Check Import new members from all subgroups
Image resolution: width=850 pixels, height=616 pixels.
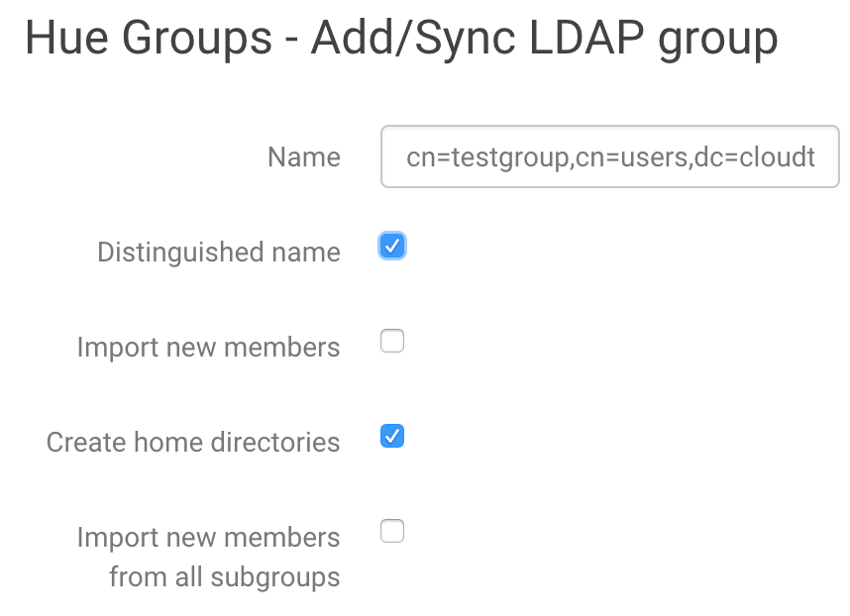[x=392, y=531]
